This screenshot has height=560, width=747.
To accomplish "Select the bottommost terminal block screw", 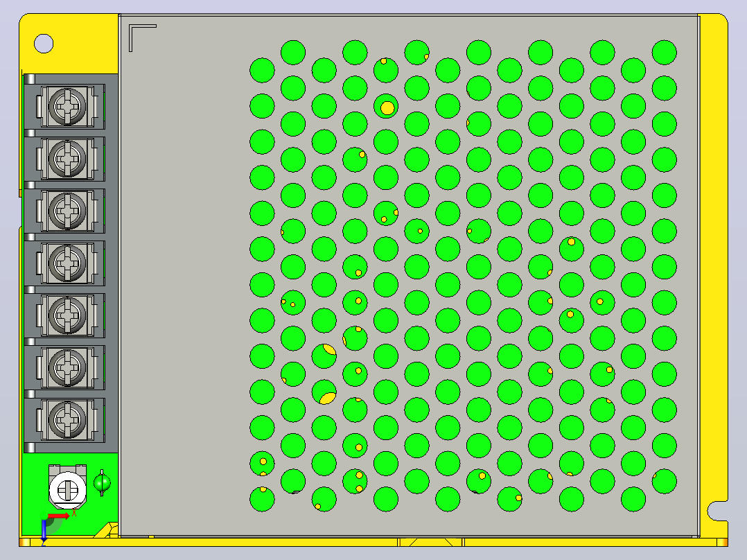I will [67, 419].
